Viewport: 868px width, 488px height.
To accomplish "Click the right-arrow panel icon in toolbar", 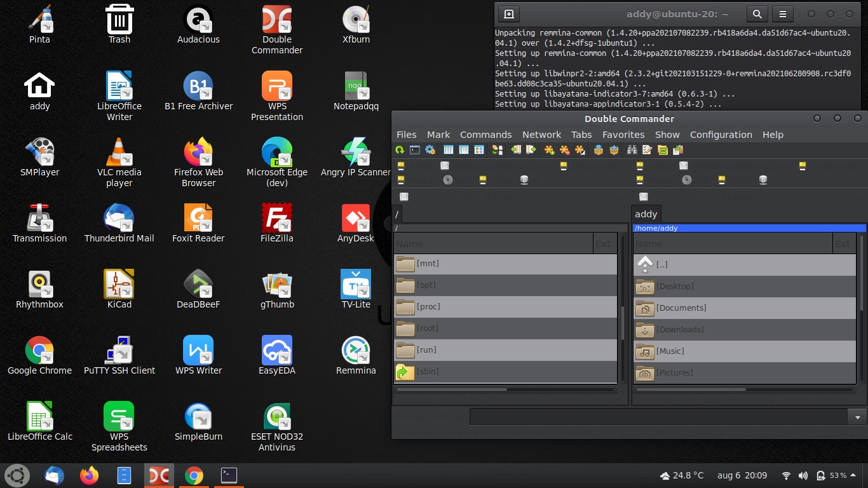I will [x=531, y=150].
